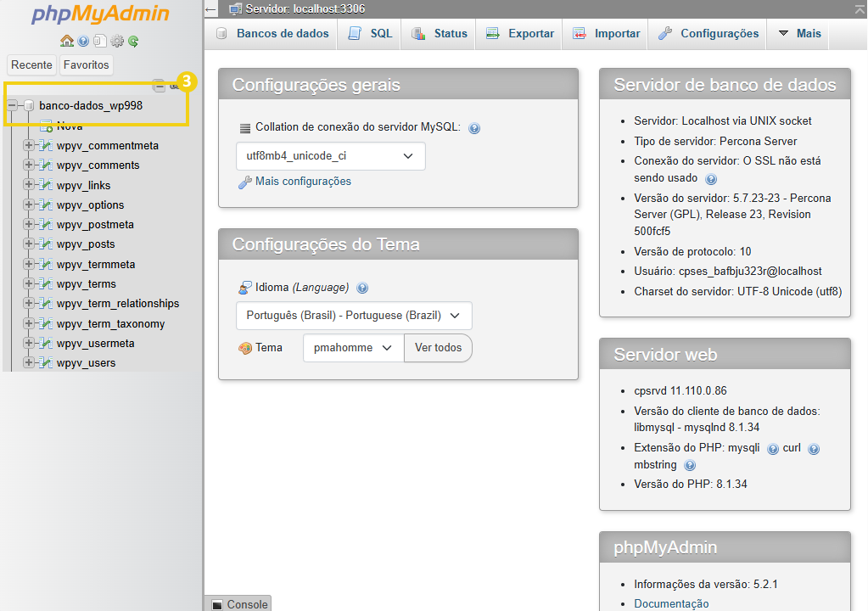
Task: Click the help question-mark icon in the sidebar
Action: click(x=83, y=40)
